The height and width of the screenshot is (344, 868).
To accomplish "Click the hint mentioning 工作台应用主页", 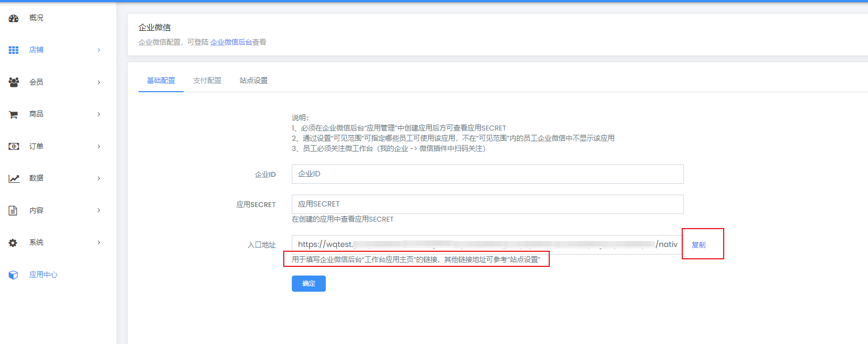I will click(x=416, y=259).
